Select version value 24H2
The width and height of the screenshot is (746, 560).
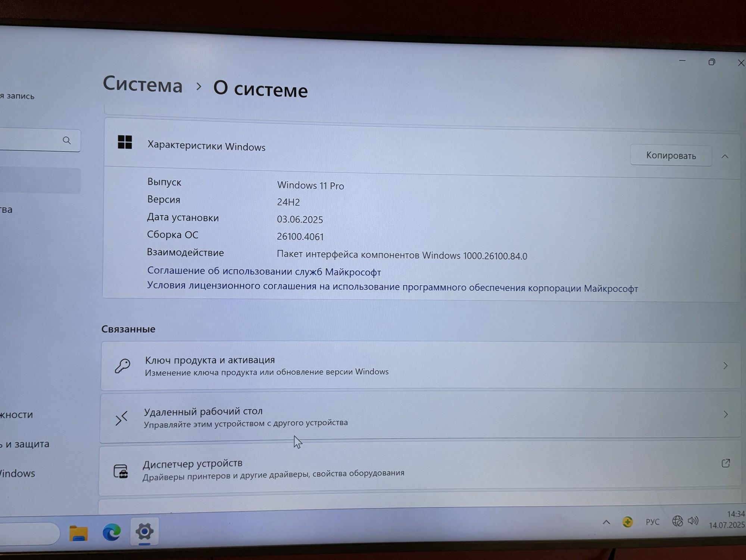point(288,202)
